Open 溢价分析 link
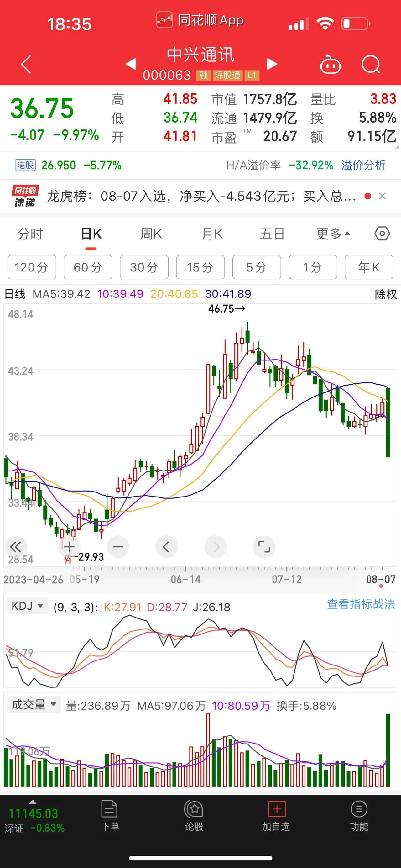This screenshot has height=868, width=401. tap(363, 165)
